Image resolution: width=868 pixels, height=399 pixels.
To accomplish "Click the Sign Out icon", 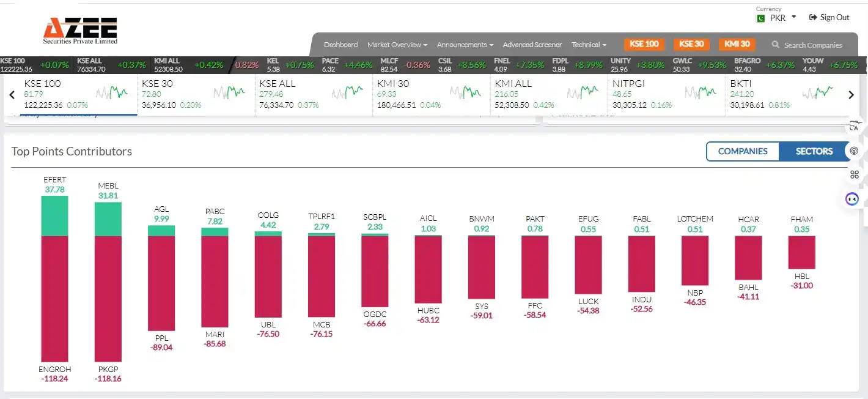I will [x=813, y=17].
